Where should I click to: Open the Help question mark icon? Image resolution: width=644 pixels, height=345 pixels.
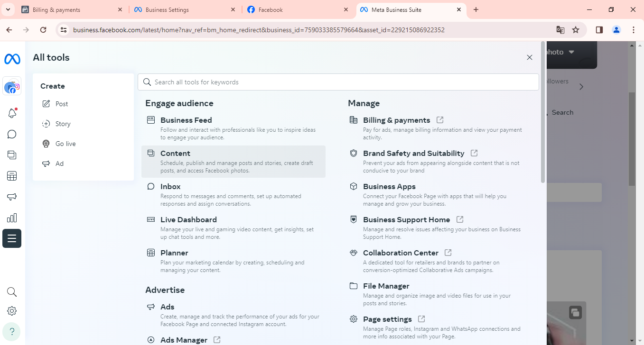(12, 332)
